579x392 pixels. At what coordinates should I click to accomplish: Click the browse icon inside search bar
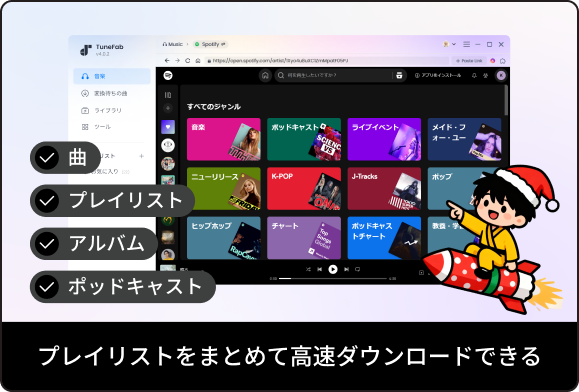tap(399, 75)
